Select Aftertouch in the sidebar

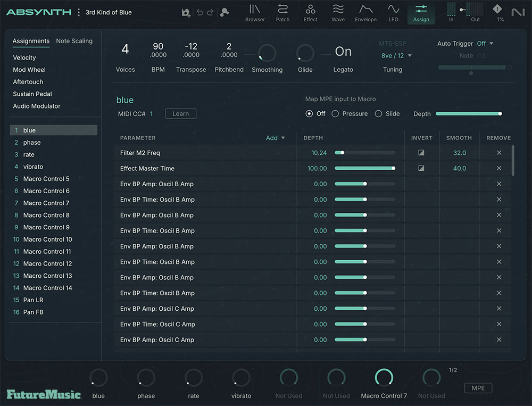[28, 82]
